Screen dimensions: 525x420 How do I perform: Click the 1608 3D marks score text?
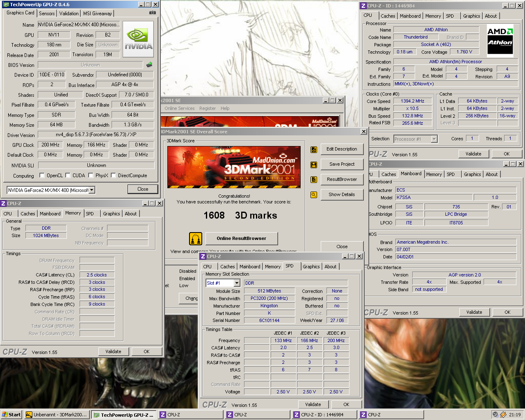pos(240,215)
